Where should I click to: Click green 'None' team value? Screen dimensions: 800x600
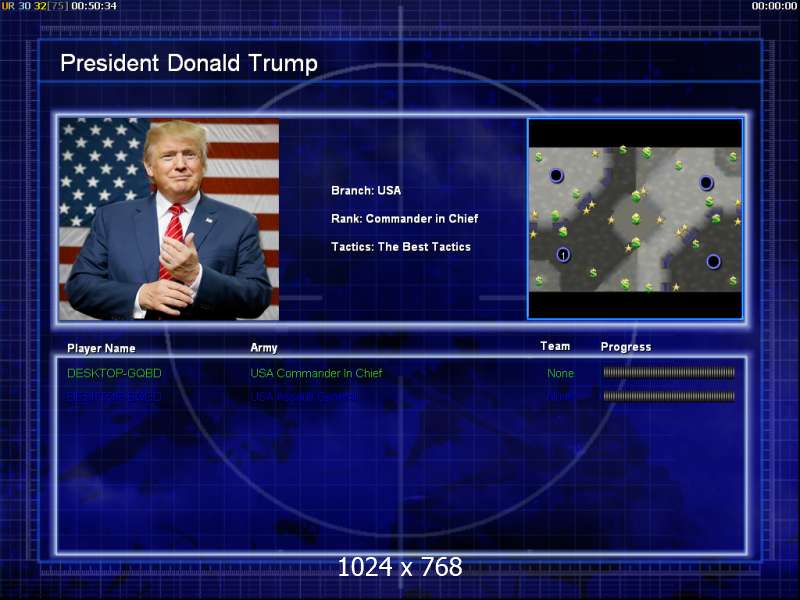point(561,373)
